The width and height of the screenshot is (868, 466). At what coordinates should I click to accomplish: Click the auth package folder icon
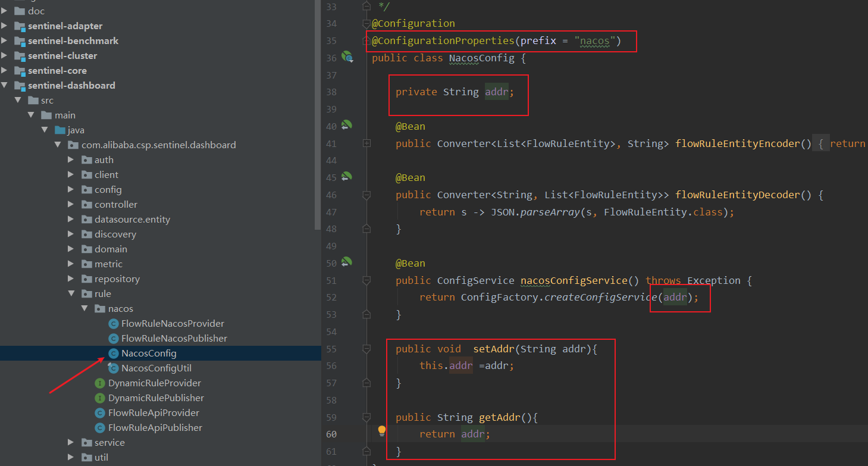click(x=87, y=160)
